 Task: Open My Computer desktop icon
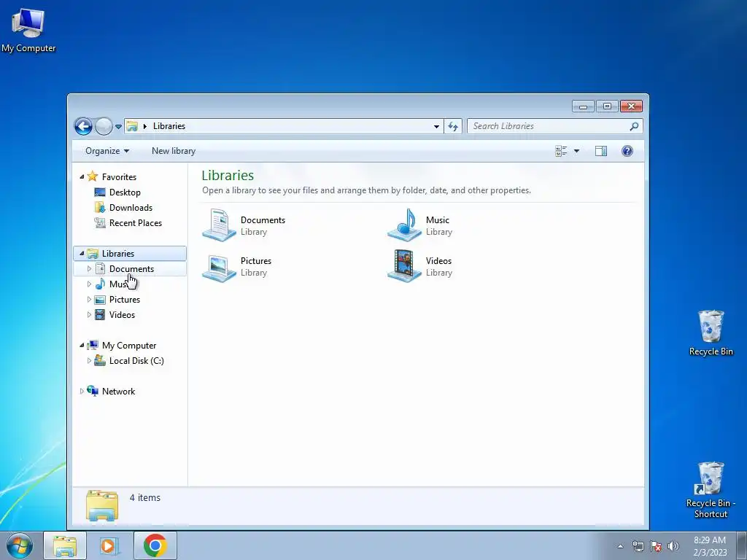pyautogui.click(x=28, y=30)
